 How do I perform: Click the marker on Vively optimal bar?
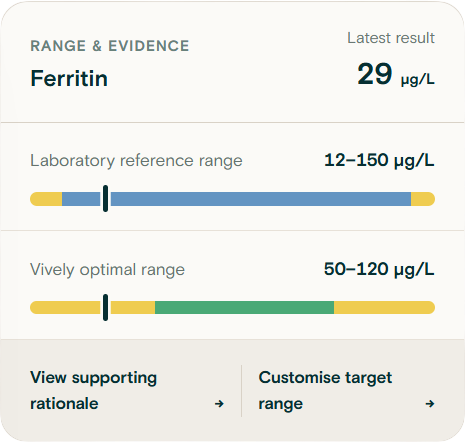105,307
